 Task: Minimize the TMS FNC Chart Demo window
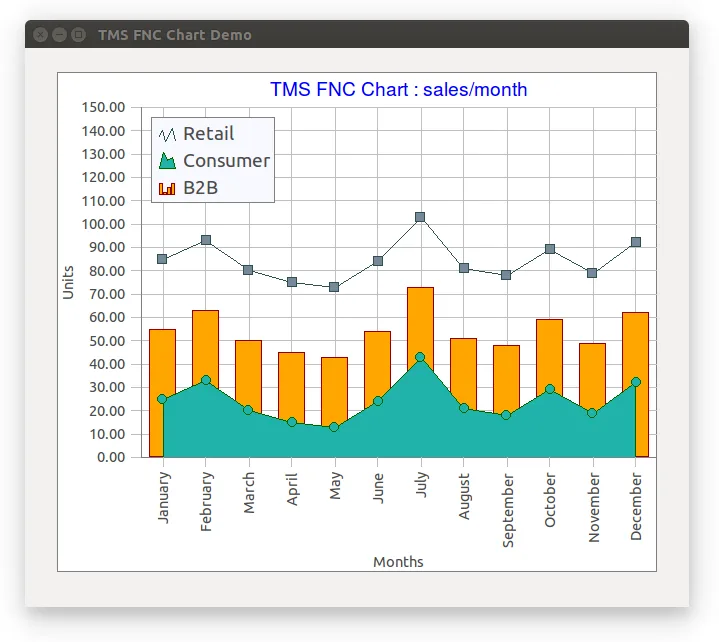(60, 34)
